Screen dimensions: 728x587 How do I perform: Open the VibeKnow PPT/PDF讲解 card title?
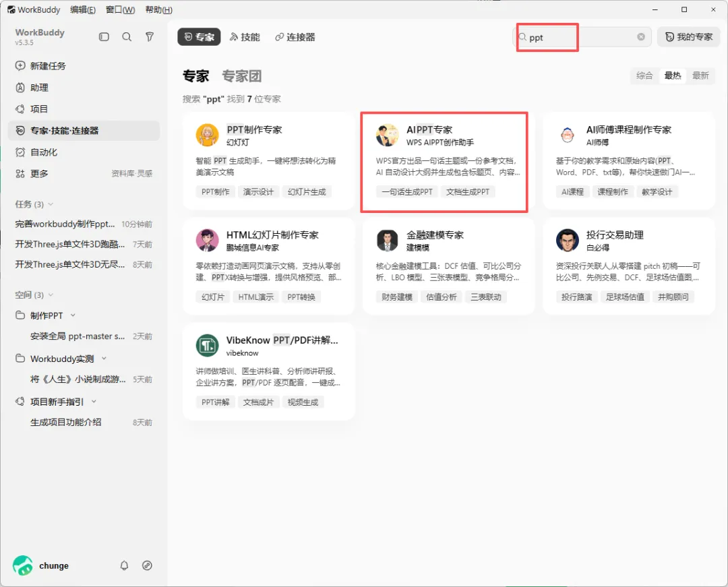282,340
